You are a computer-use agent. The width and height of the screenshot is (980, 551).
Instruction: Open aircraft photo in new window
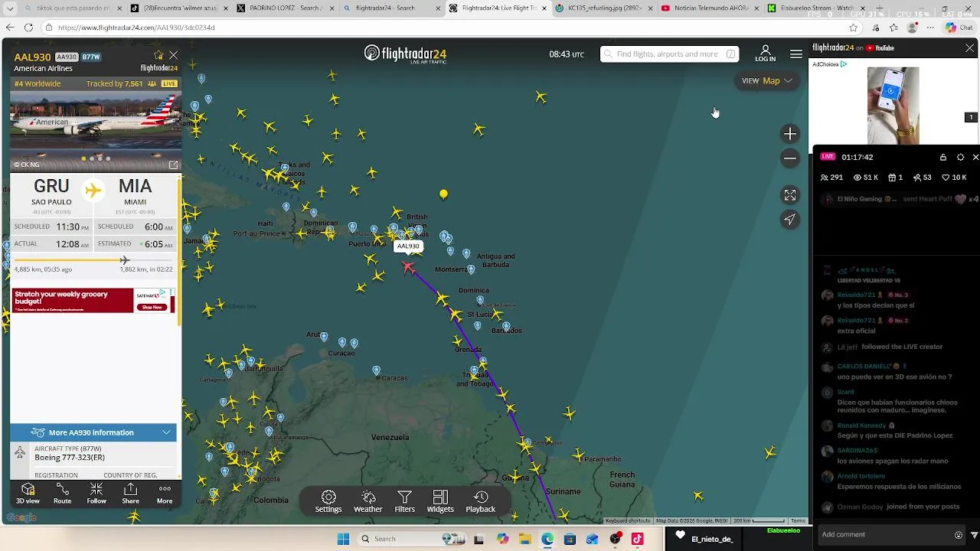(x=173, y=165)
